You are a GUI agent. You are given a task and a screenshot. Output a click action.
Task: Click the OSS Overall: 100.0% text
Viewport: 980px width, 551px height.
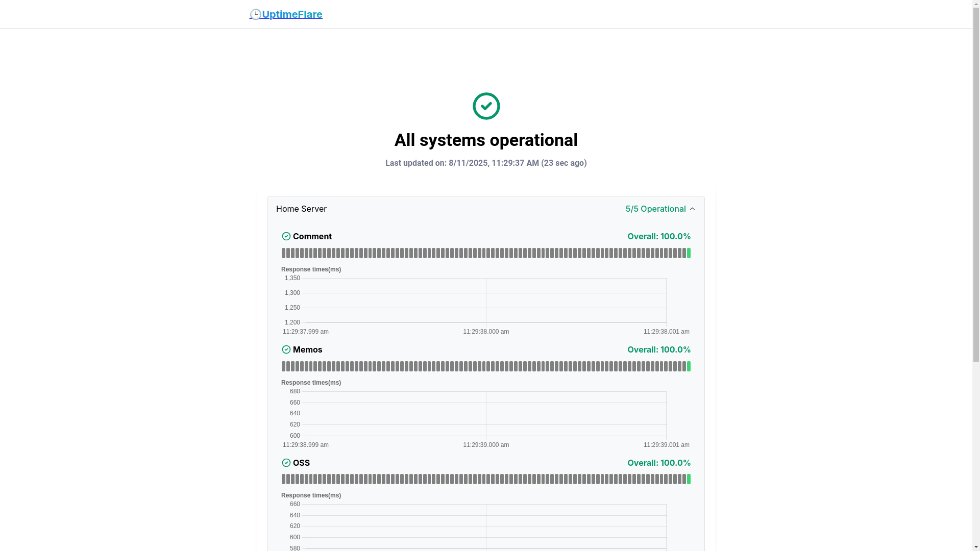659,463
